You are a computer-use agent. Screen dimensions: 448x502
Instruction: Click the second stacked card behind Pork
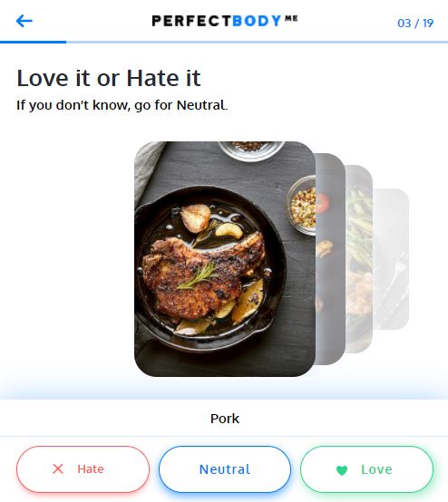[x=330, y=258]
